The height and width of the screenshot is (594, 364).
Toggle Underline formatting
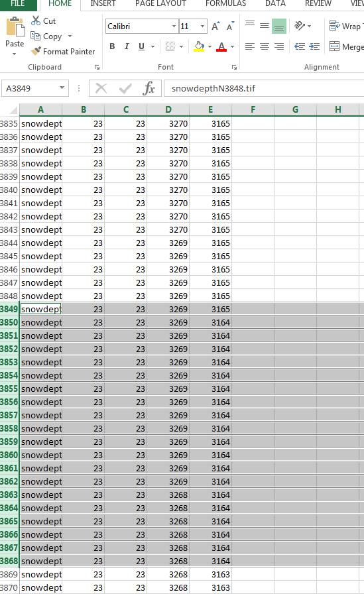click(141, 46)
